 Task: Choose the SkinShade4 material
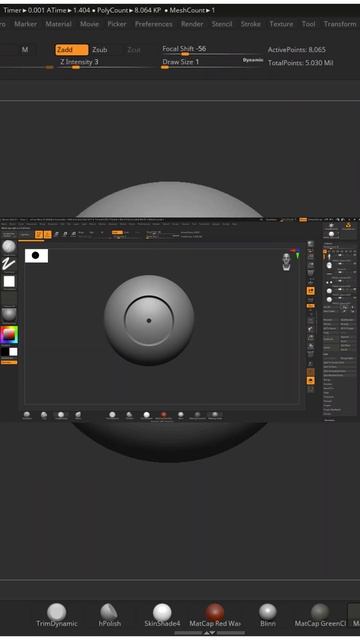[162, 615]
